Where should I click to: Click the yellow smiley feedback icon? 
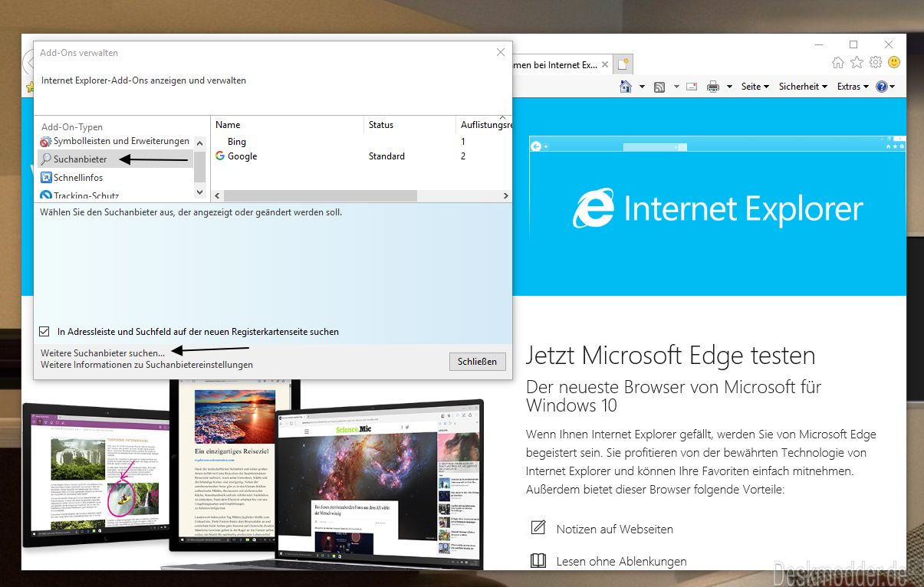pyautogui.click(x=893, y=62)
